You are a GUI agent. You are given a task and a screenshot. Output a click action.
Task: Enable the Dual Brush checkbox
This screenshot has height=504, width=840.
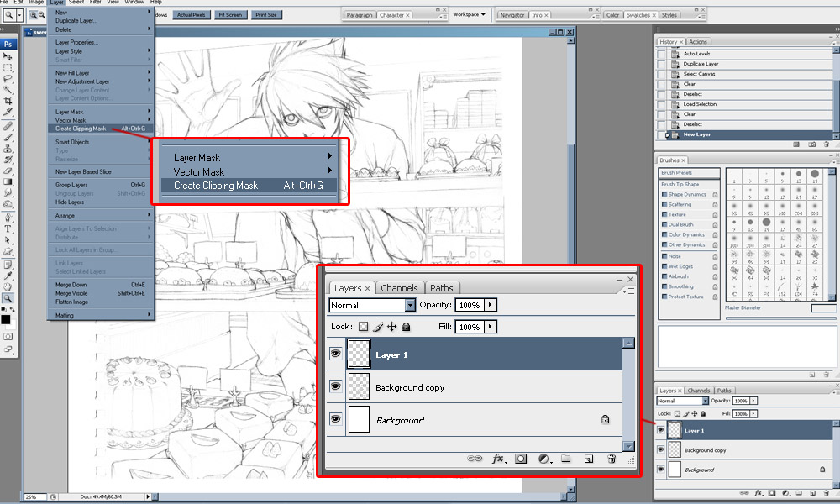(664, 225)
